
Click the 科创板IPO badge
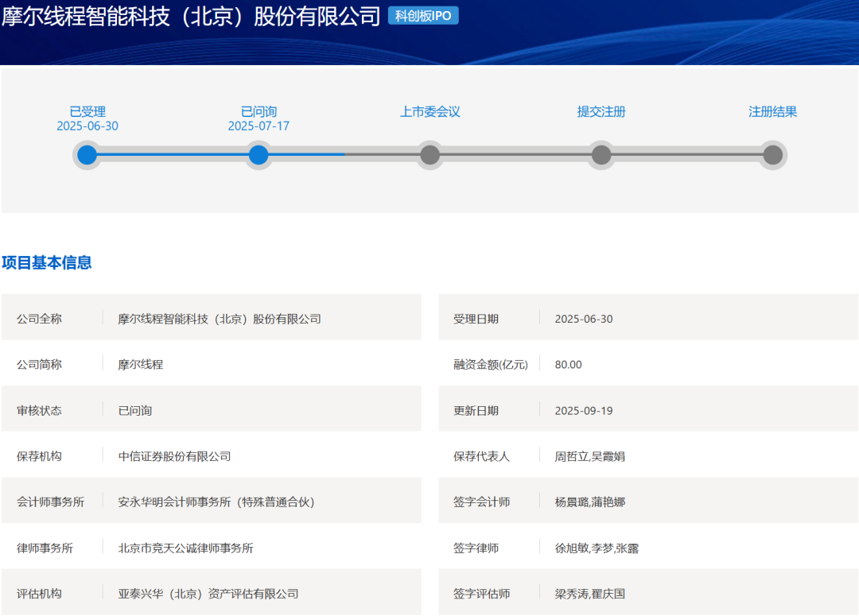[423, 15]
